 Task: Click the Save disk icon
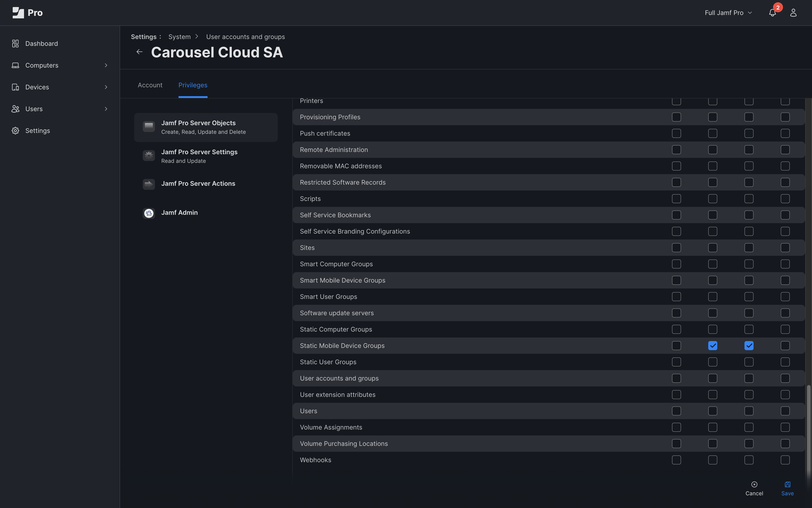click(x=788, y=484)
